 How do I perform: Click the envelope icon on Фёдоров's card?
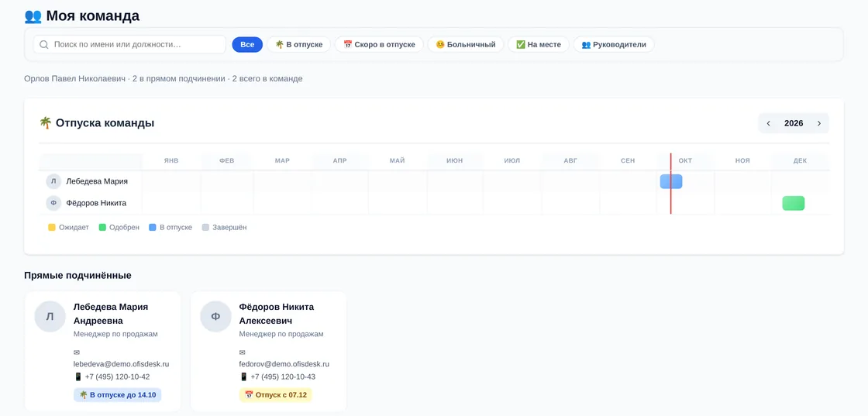pos(243,352)
